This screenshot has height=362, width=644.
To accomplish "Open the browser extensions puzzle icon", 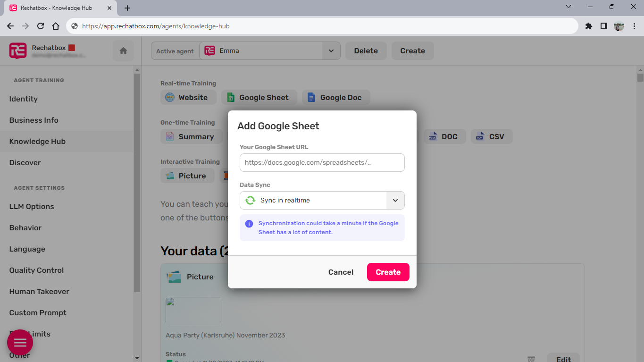I will [588, 26].
